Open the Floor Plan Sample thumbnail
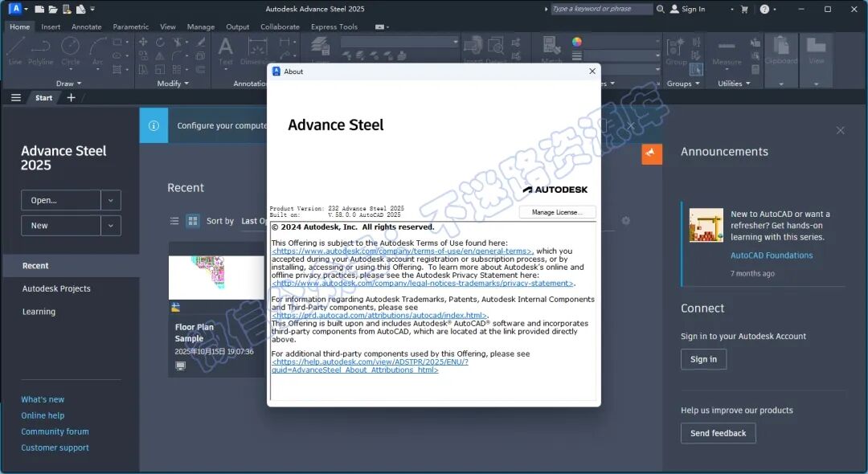The image size is (868, 474). 216,276
